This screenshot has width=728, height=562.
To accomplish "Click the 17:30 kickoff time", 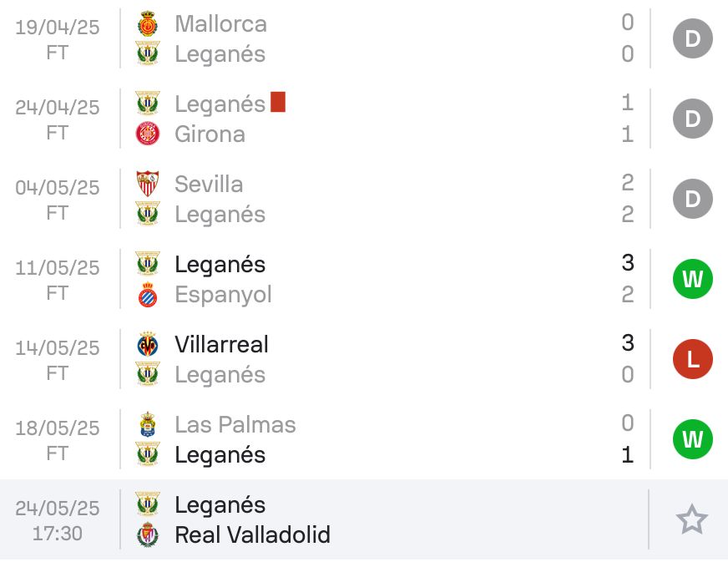I will click(57, 534).
